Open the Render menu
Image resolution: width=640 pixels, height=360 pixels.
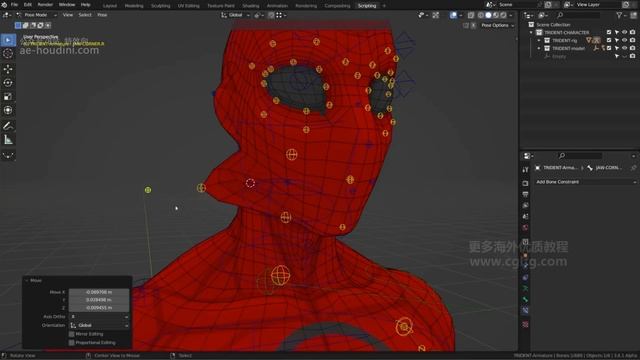tap(45, 5)
